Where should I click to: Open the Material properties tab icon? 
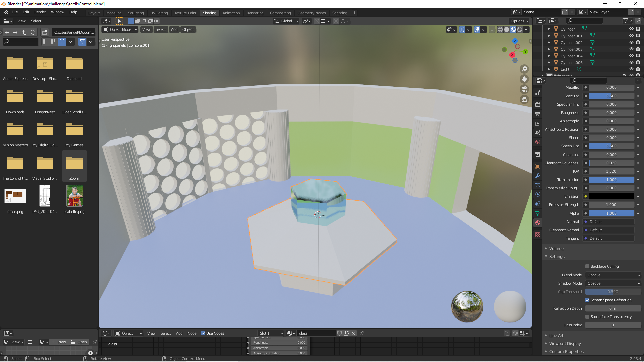tap(538, 223)
